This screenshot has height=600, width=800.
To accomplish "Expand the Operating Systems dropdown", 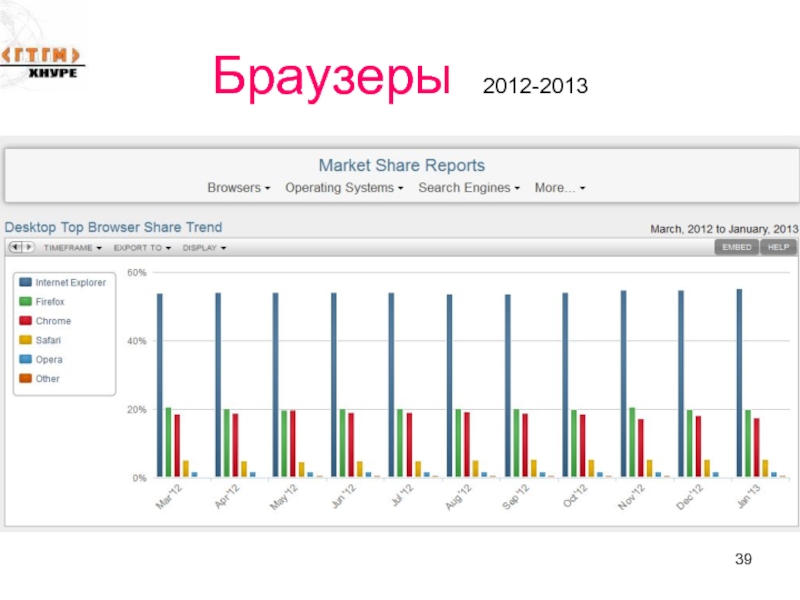I will coord(344,188).
